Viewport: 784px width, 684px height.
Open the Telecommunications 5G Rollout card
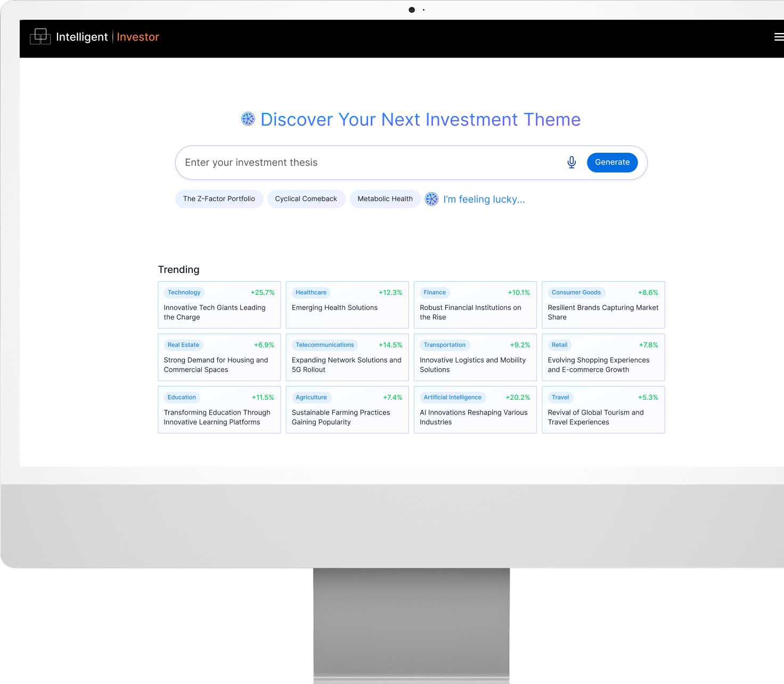point(347,365)
